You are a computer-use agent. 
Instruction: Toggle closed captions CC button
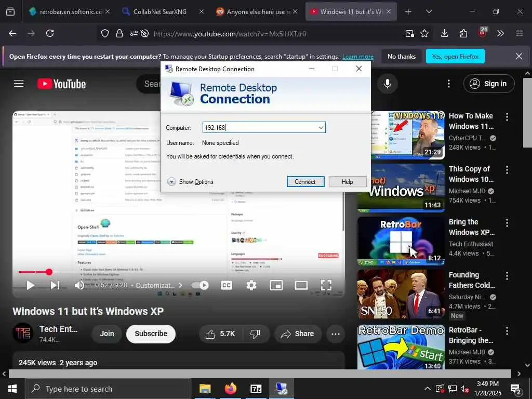(227, 285)
